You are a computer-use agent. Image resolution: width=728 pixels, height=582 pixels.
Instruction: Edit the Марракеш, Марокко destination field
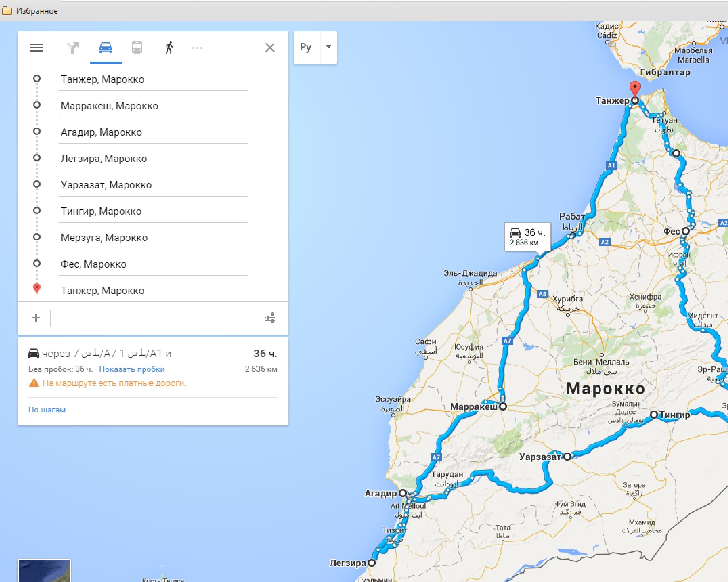(x=153, y=106)
